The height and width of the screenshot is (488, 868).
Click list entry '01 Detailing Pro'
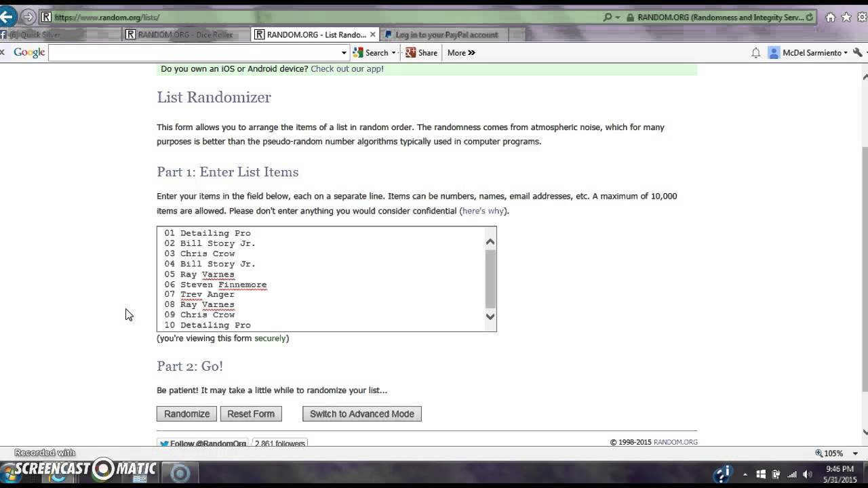click(x=208, y=233)
